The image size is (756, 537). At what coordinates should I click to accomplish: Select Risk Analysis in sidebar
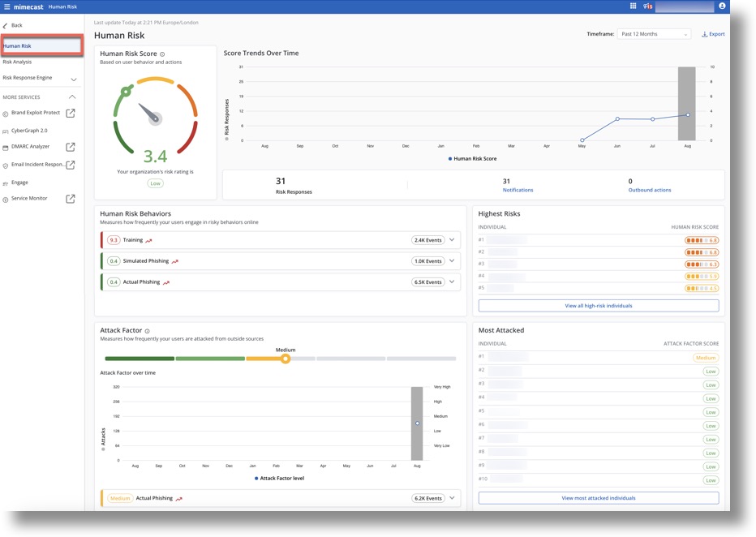pos(17,62)
